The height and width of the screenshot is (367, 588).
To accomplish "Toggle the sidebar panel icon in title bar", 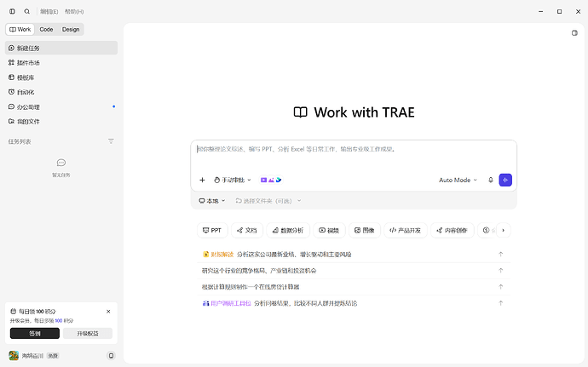I will coord(12,12).
